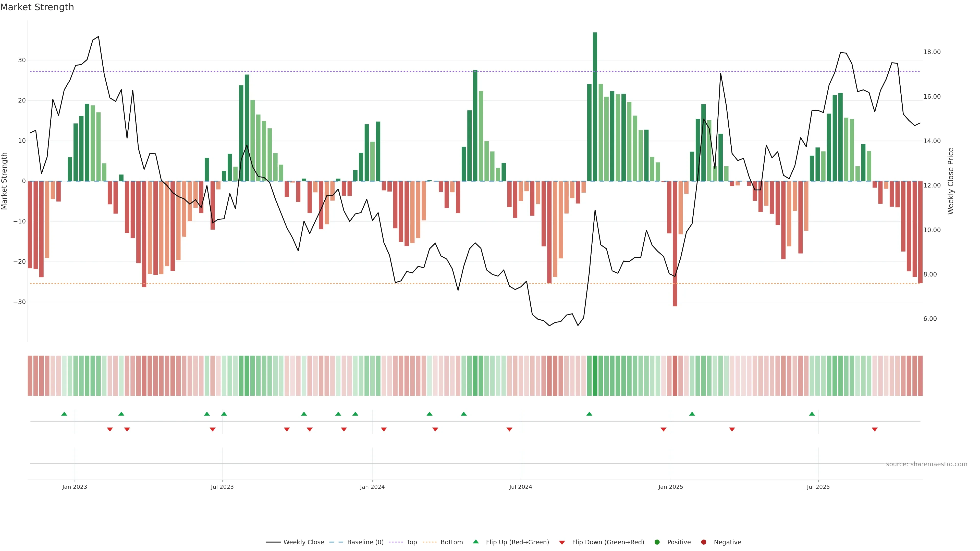Click the red Flip Down triangle in legend
The height and width of the screenshot is (551, 980).
[x=562, y=543]
